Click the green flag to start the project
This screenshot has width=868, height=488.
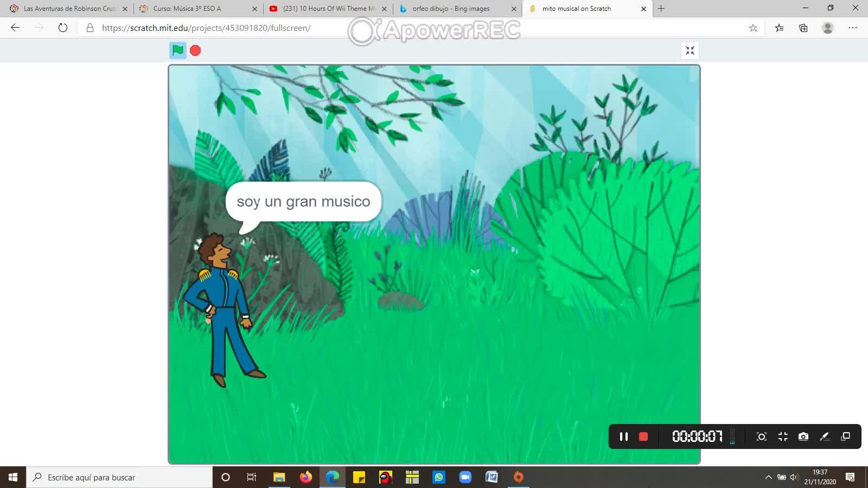point(177,50)
